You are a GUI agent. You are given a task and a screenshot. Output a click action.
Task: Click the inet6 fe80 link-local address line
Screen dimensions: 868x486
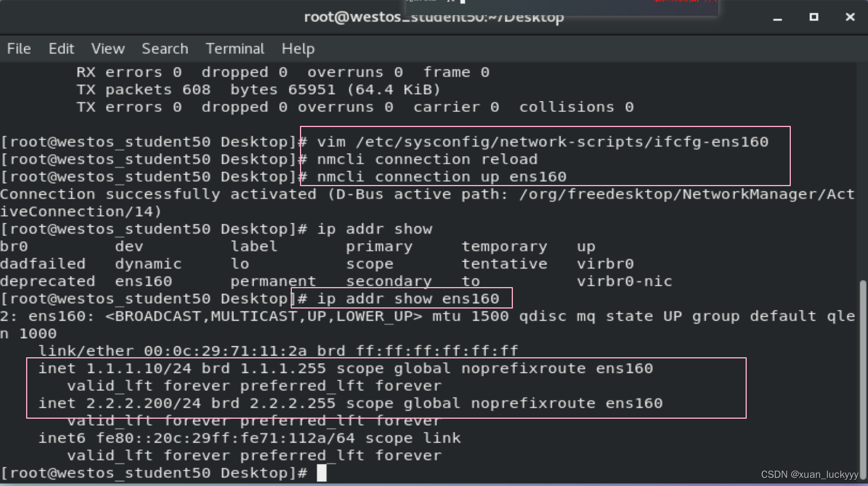coord(249,438)
